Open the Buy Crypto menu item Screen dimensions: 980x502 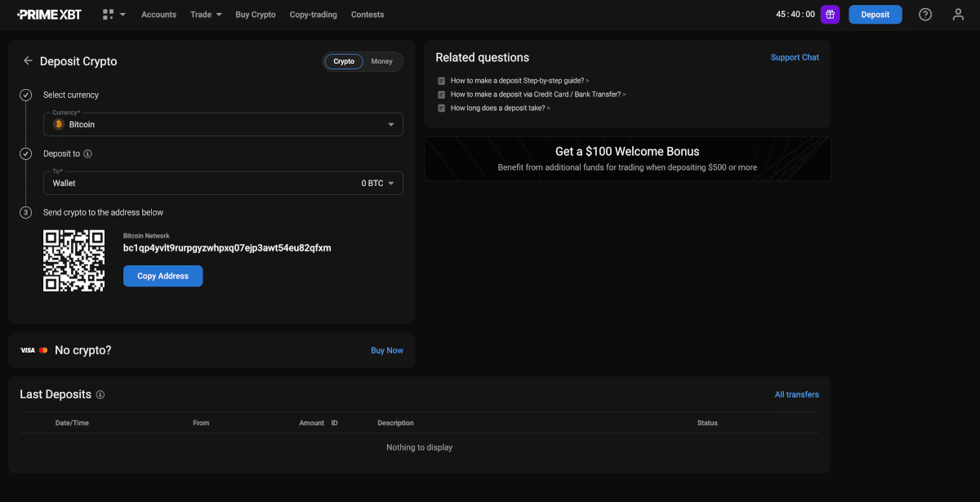256,15
